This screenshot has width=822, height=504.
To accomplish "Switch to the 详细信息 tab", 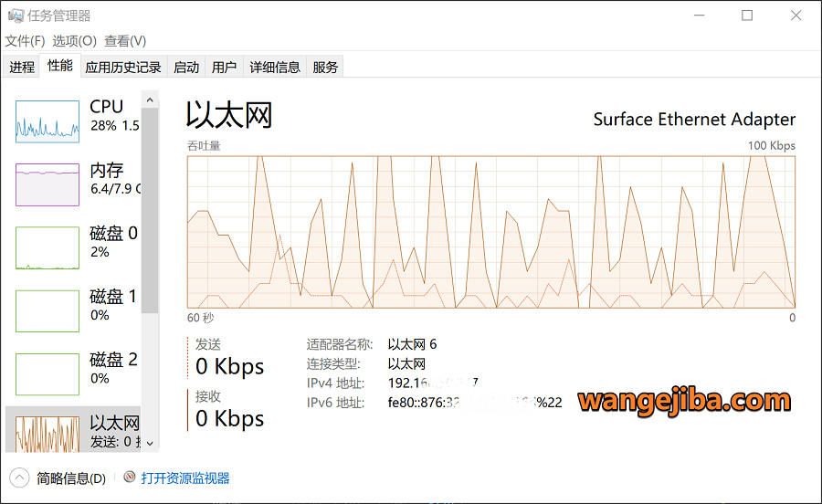I will [x=275, y=67].
